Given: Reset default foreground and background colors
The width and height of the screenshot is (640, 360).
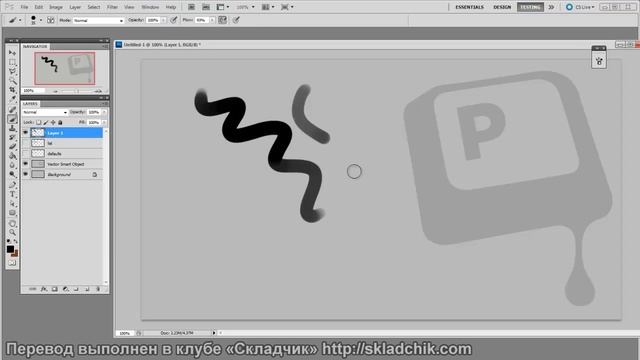Looking at the screenshot, I should [x=9, y=240].
